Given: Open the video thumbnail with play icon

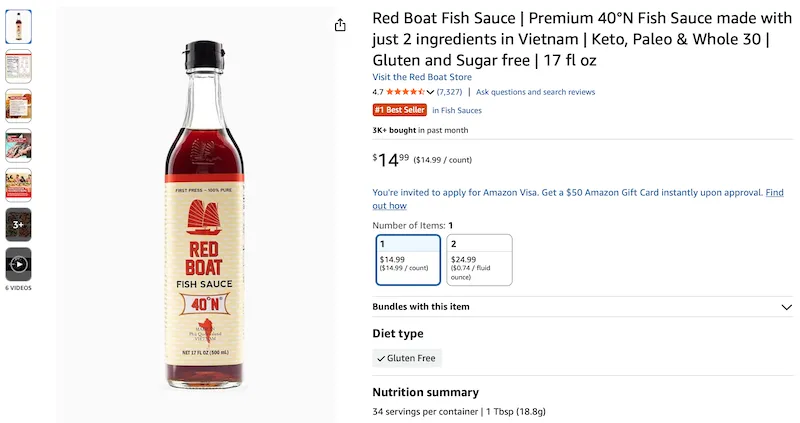Looking at the screenshot, I should [18, 264].
